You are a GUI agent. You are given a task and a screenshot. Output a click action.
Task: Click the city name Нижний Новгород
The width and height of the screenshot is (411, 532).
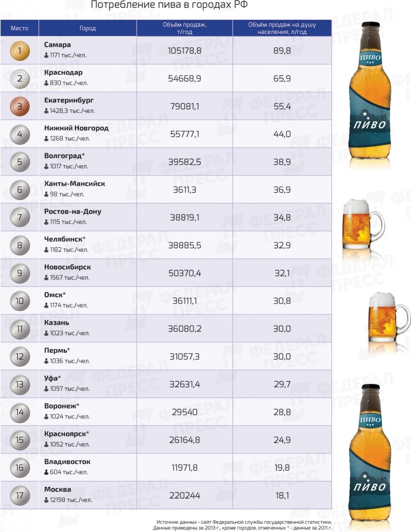[76, 128]
